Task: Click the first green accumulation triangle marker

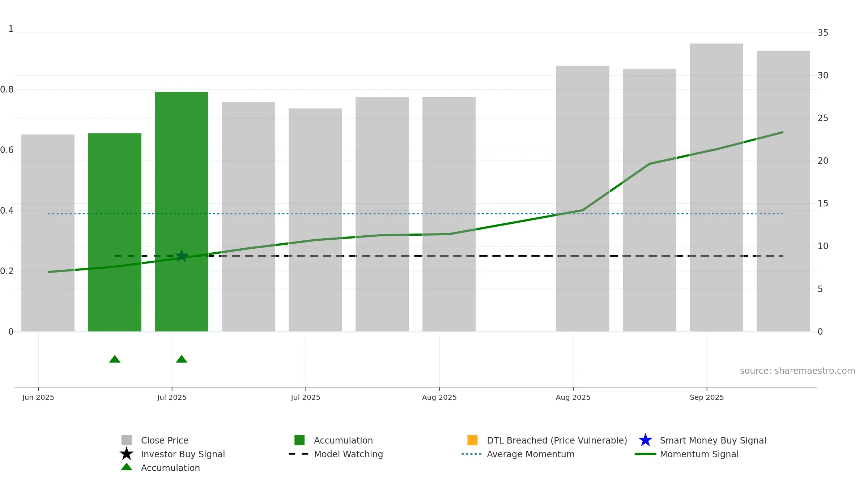Action: pyautogui.click(x=115, y=359)
